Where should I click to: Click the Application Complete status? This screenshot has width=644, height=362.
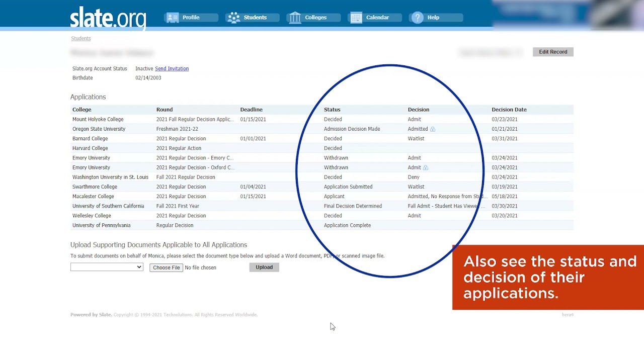347,225
